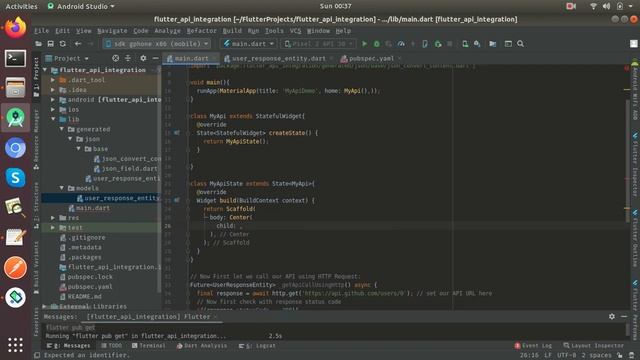Expand the test folder
The width and height of the screenshot is (640, 360).
pos(53,227)
